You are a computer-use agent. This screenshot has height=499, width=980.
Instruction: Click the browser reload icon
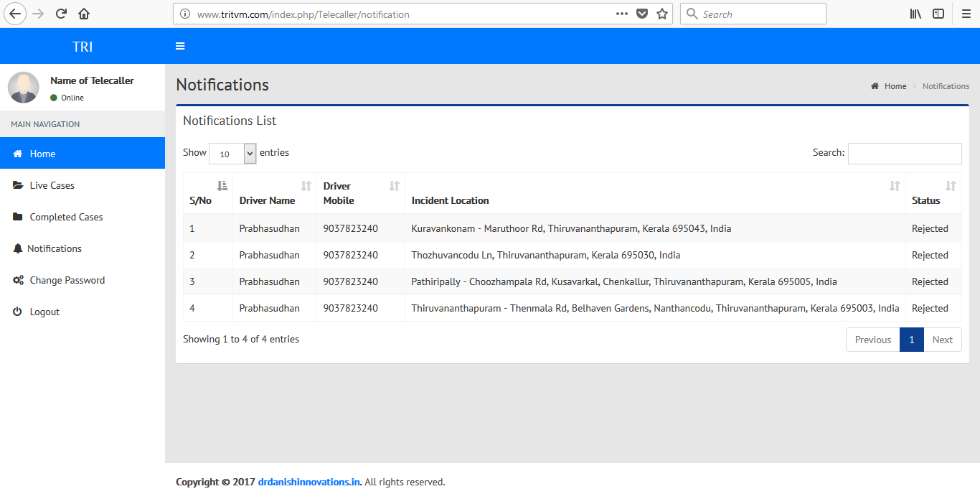(62, 14)
